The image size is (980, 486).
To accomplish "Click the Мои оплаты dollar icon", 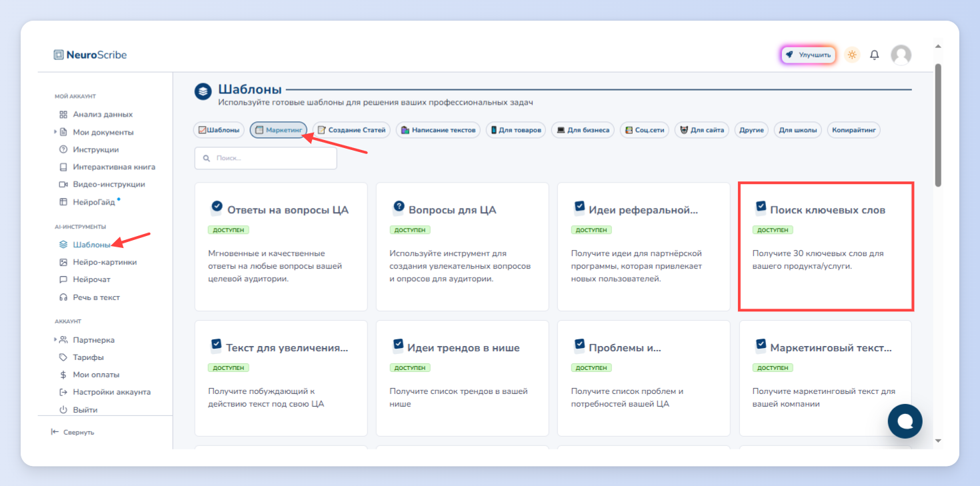I will [x=63, y=375].
